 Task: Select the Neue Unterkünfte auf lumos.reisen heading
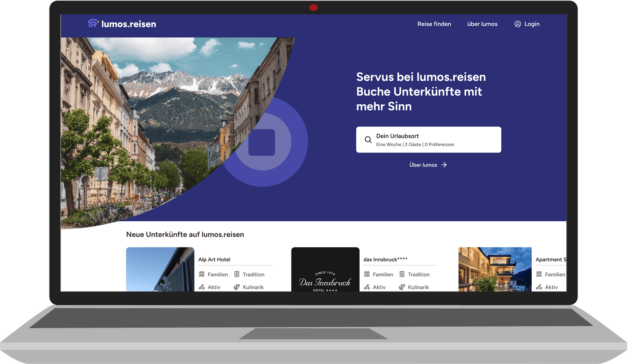pyautogui.click(x=185, y=234)
